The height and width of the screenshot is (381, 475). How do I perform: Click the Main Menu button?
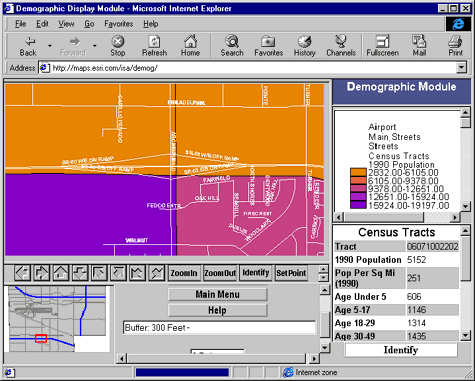[217, 294]
